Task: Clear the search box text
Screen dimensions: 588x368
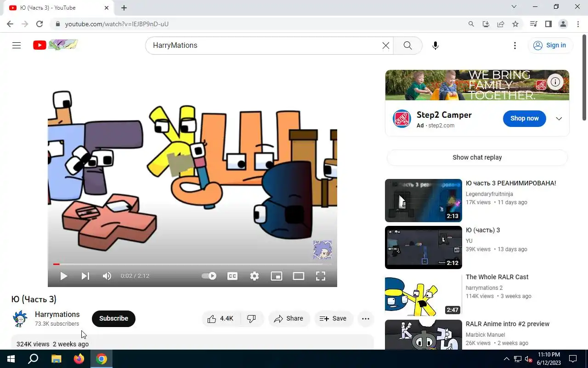Action: (386, 45)
